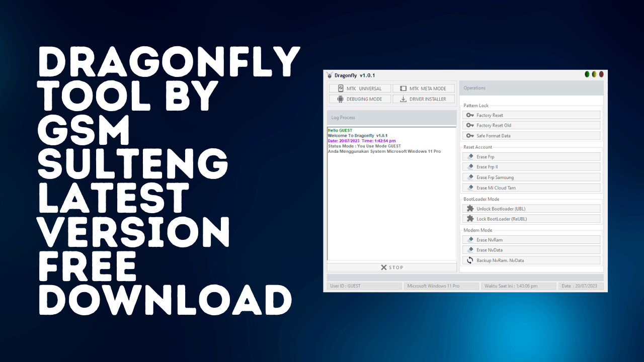Click the 'Dragonfly v1.0.1' window title
This screenshot has height=362, width=644.
click(355, 75)
